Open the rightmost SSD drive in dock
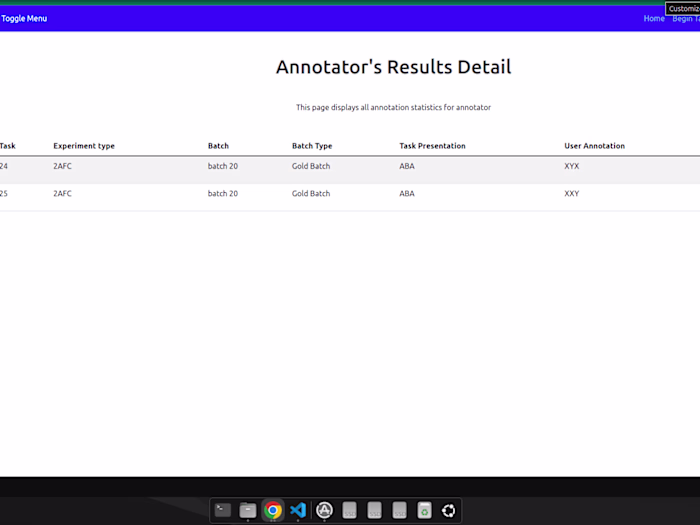Viewport: 700px width, 525px height. 400,510
